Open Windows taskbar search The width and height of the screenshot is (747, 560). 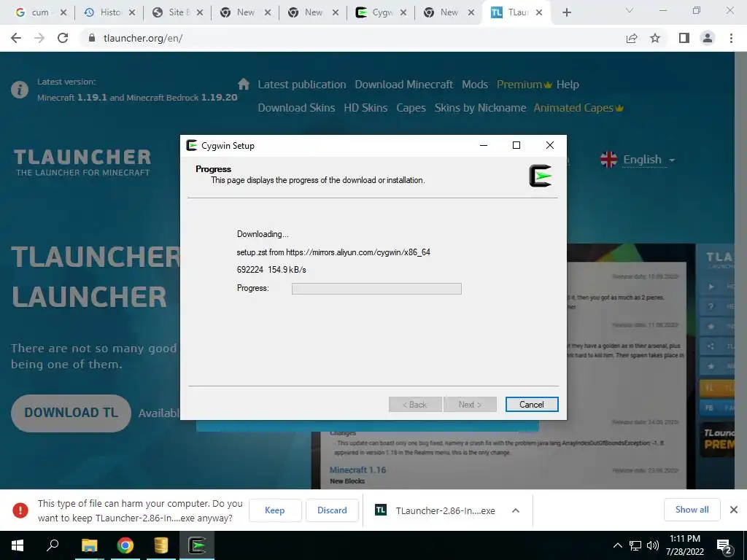53,545
